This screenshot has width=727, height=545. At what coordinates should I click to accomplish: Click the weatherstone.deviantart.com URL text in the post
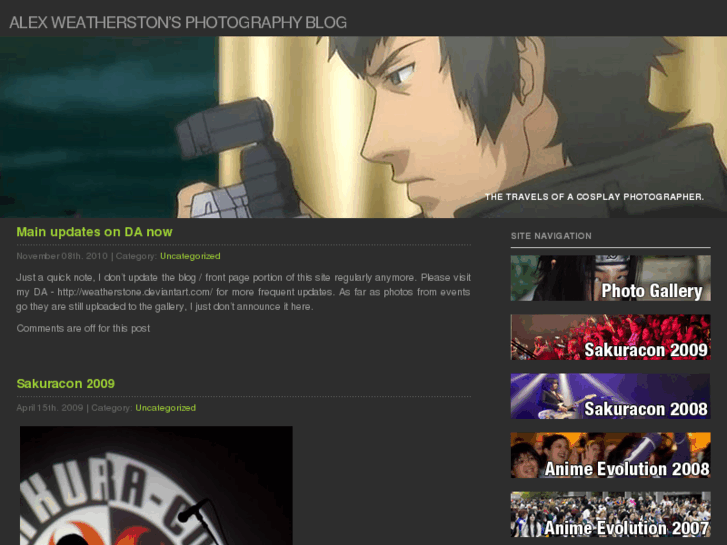pos(135,292)
